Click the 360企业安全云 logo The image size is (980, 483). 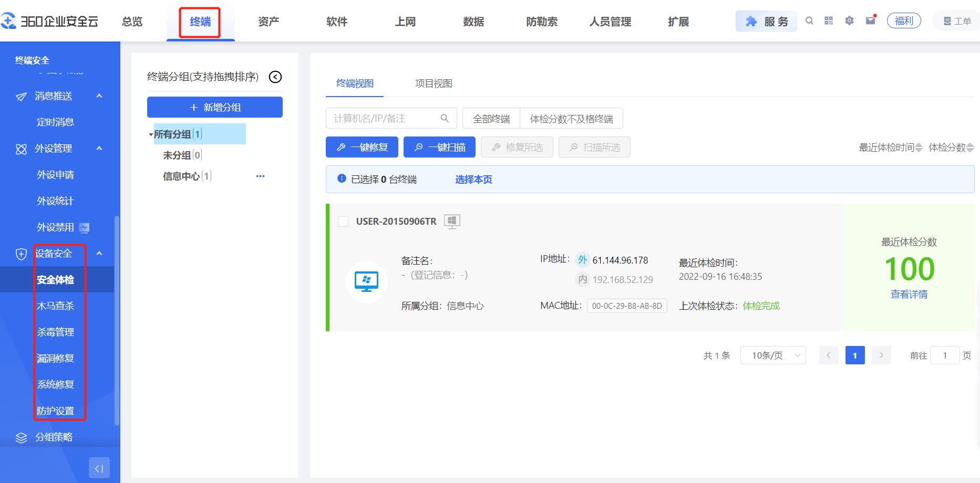(49, 22)
